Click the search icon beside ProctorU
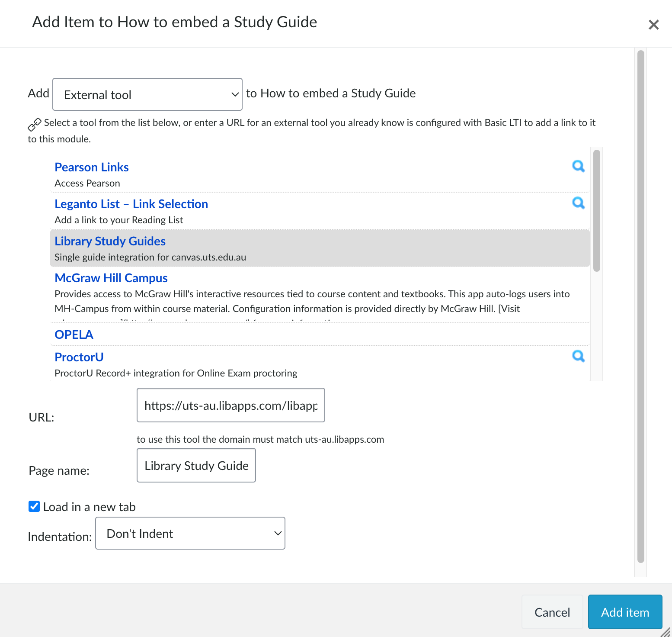The width and height of the screenshot is (672, 637). (578, 356)
